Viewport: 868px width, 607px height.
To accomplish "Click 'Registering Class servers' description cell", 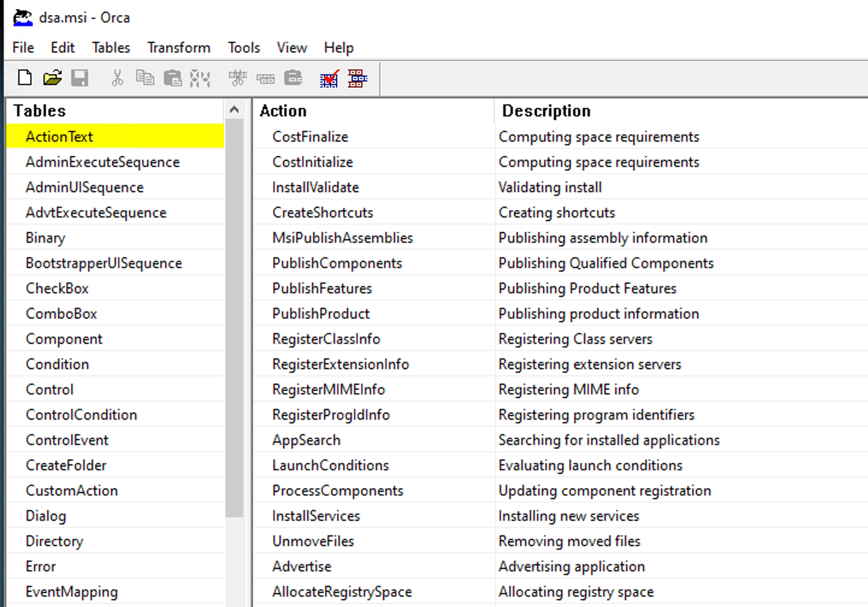I will tap(681, 339).
